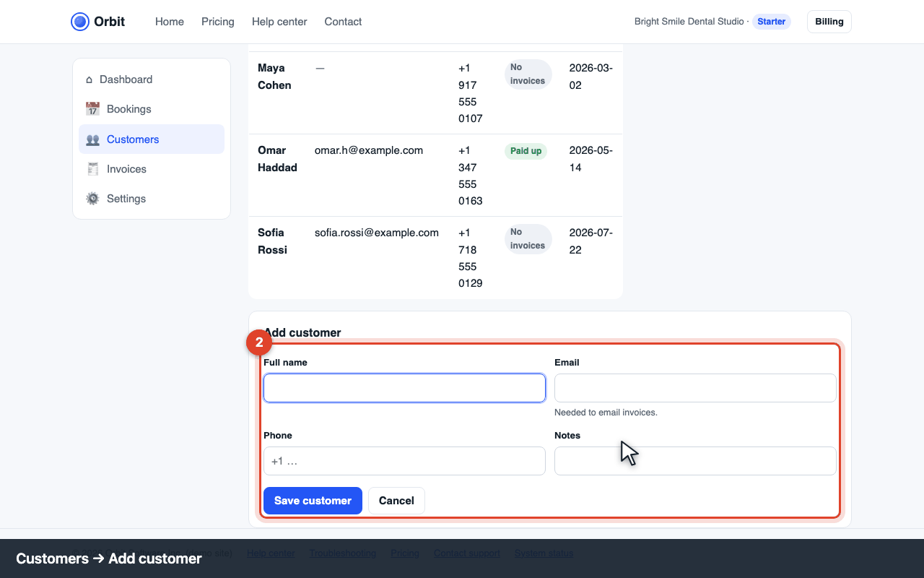The height and width of the screenshot is (578, 924).
Task: Click sofia.rossi@example.com email cell
Action: point(377,233)
